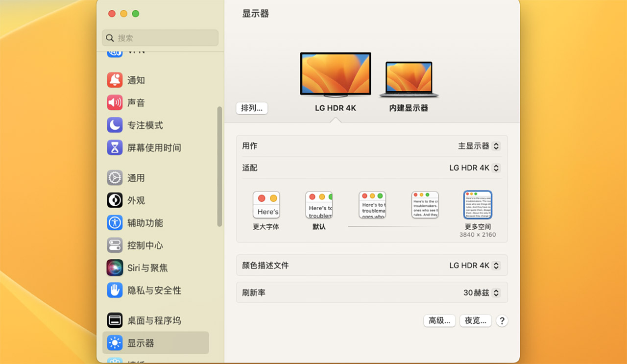627x364 pixels.
Task: Click the Privacy & Security hand icon
Action: point(115,291)
